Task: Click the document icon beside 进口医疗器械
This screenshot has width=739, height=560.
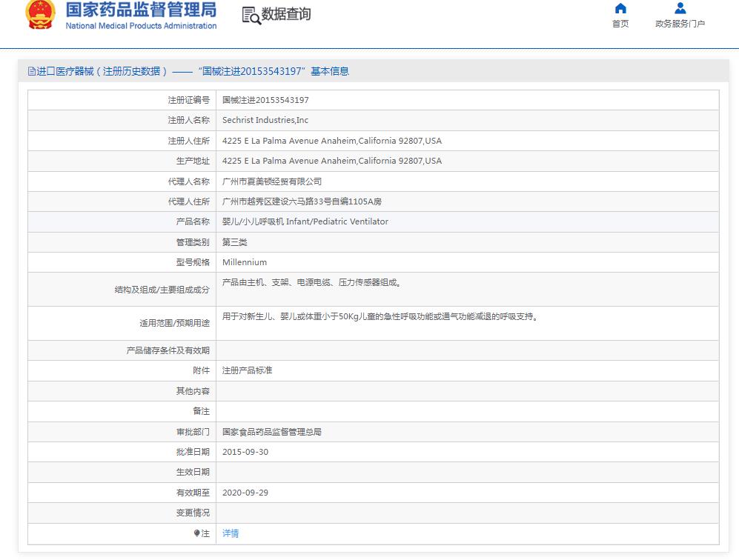Action: (x=31, y=72)
